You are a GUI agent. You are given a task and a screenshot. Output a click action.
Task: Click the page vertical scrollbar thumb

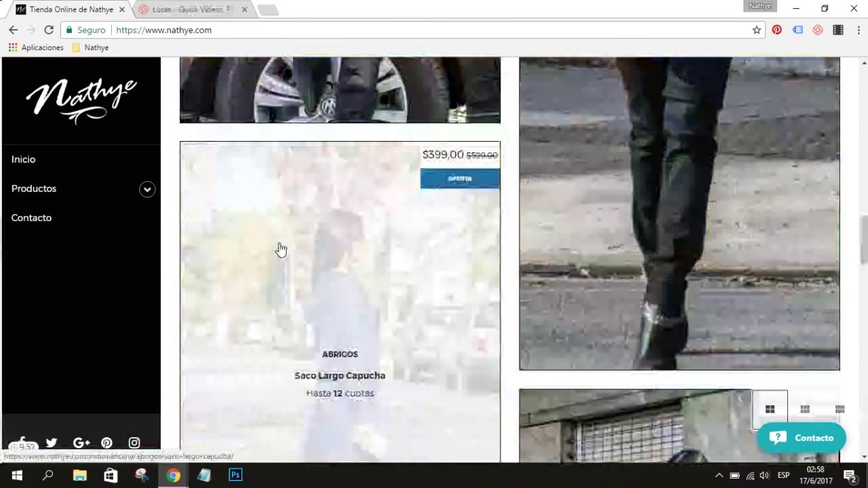pyautogui.click(x=863, y=241)
